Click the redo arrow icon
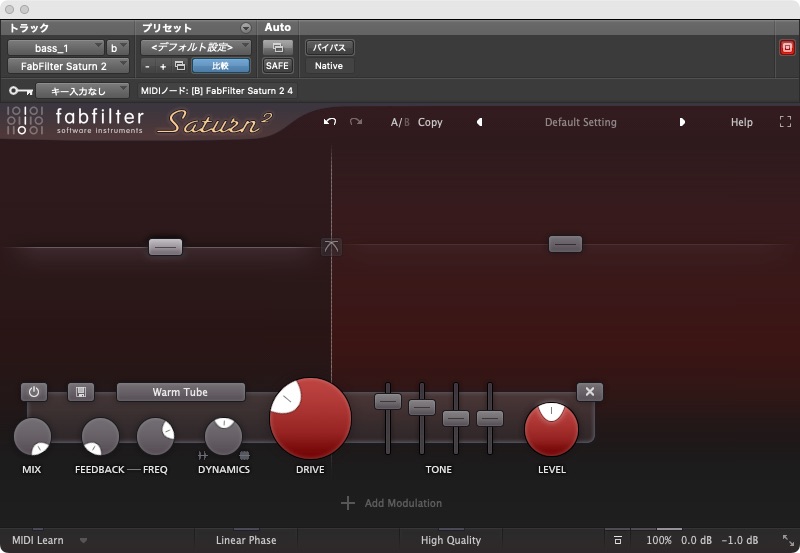800x553 pixels. (356, 122)
